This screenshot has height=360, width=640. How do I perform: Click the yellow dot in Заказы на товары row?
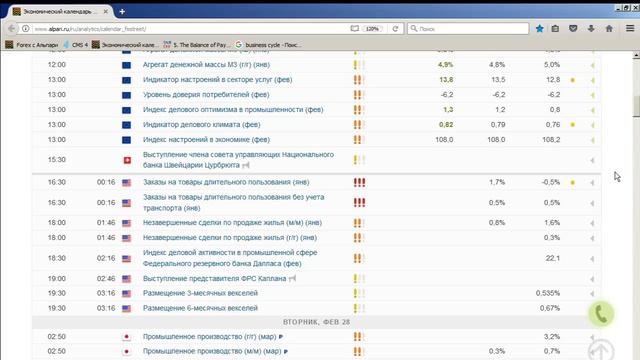(x=573, y=182)
